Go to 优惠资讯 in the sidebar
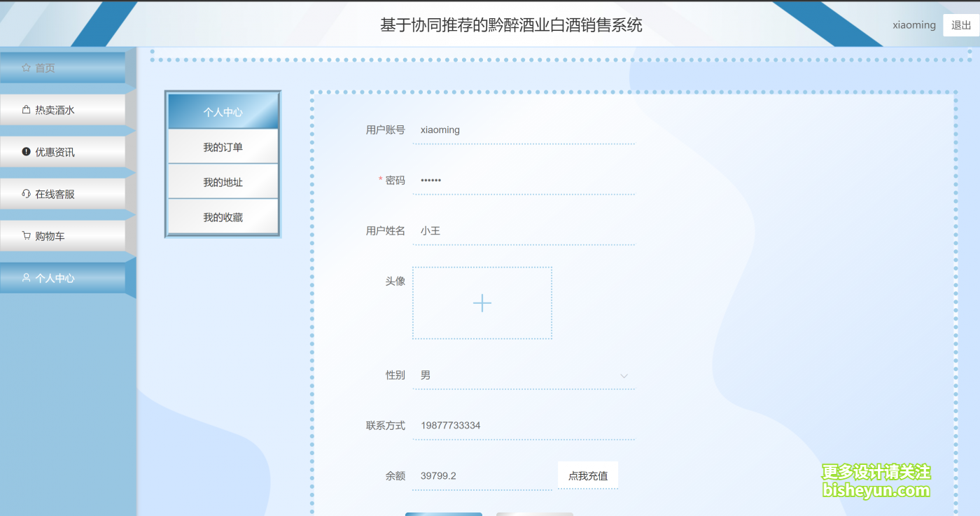 [62, 152]
